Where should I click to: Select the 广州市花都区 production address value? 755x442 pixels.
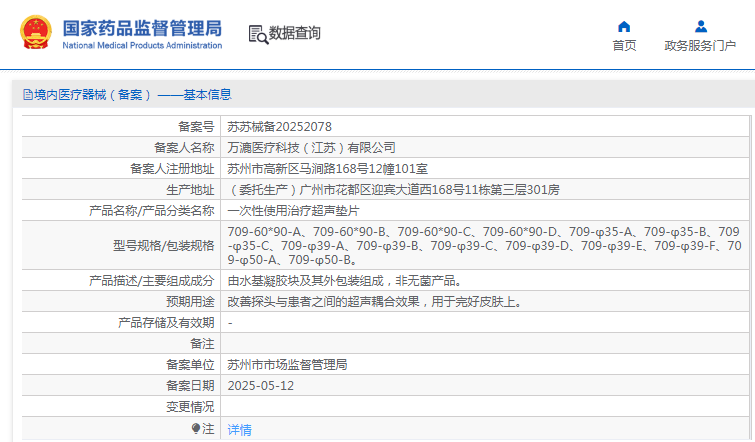coord(393,190)
